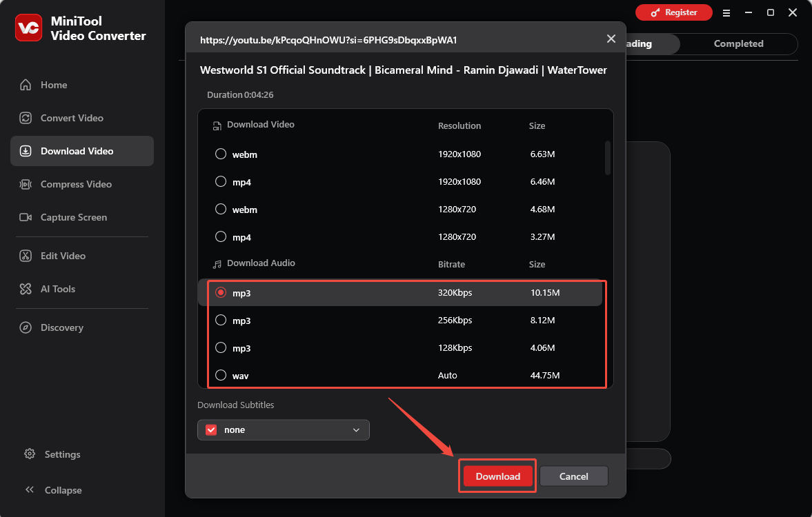Click the 128Kbps bitrate value

[x=455, y=348]
